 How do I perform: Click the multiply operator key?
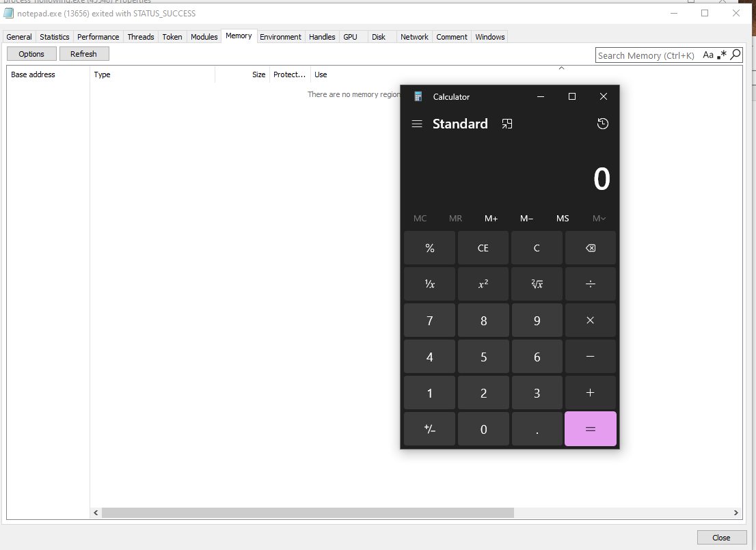[590, 320]
